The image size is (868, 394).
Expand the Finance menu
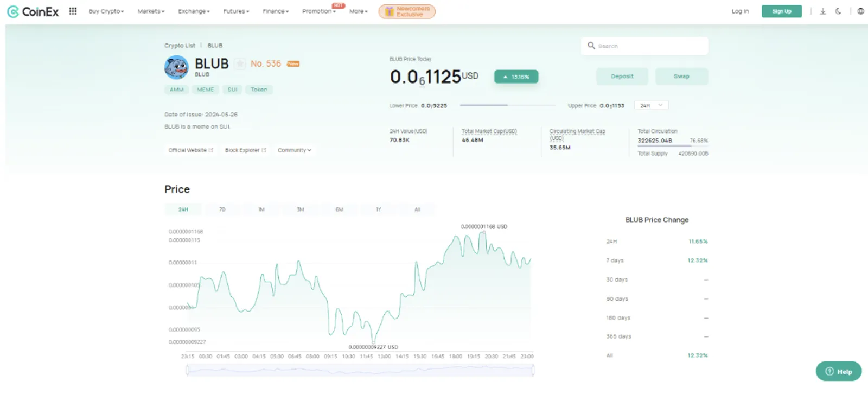click(276, 11)
